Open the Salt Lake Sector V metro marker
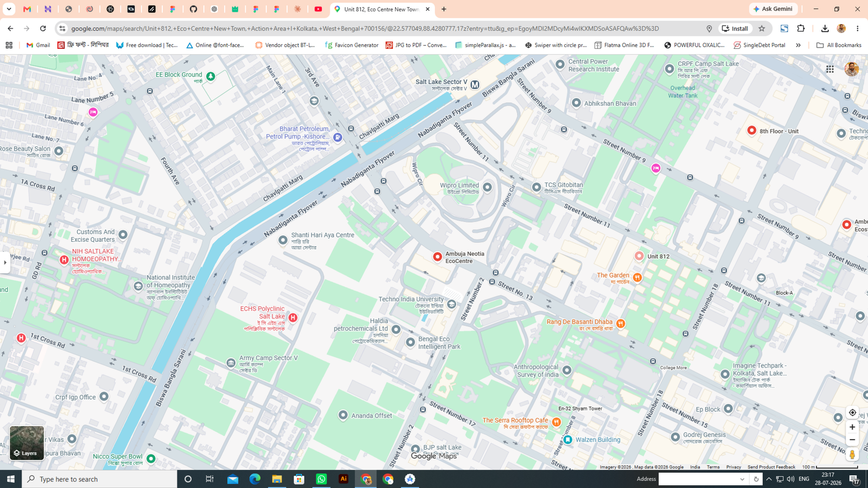 tap(475, 85)
